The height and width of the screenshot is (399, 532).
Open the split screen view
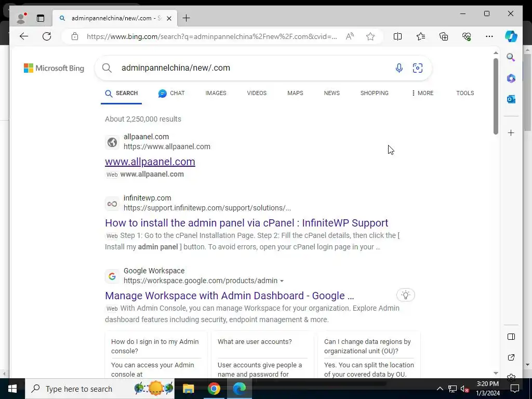(x=397, y=36)
